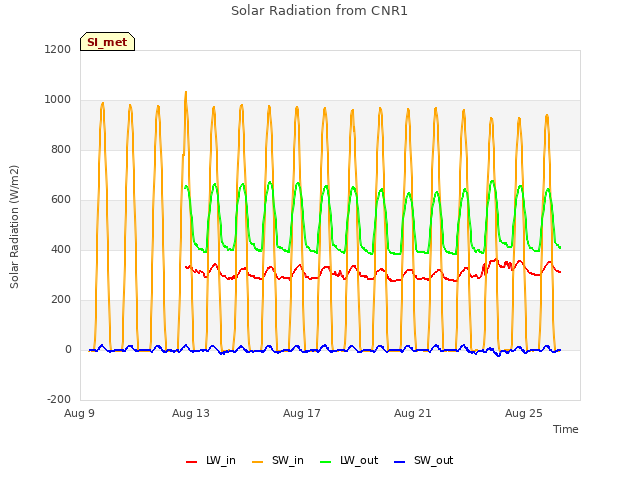Click the 800 y-axis label
Screen dimensions: 640x480
tap(61, 149)
